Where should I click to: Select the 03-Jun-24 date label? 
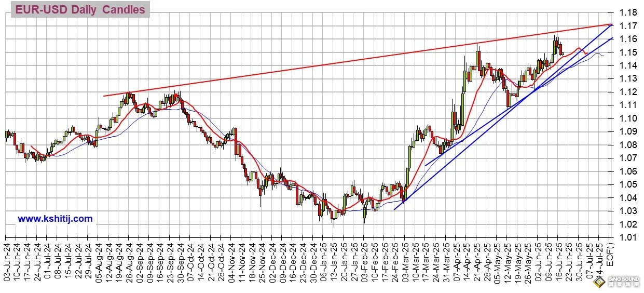[7, 262]
